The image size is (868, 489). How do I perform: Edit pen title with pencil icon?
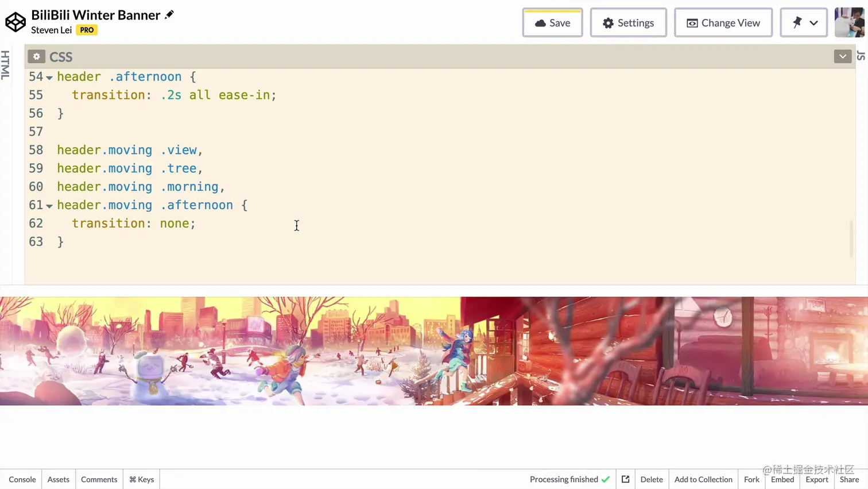click(x=169, y=14)
